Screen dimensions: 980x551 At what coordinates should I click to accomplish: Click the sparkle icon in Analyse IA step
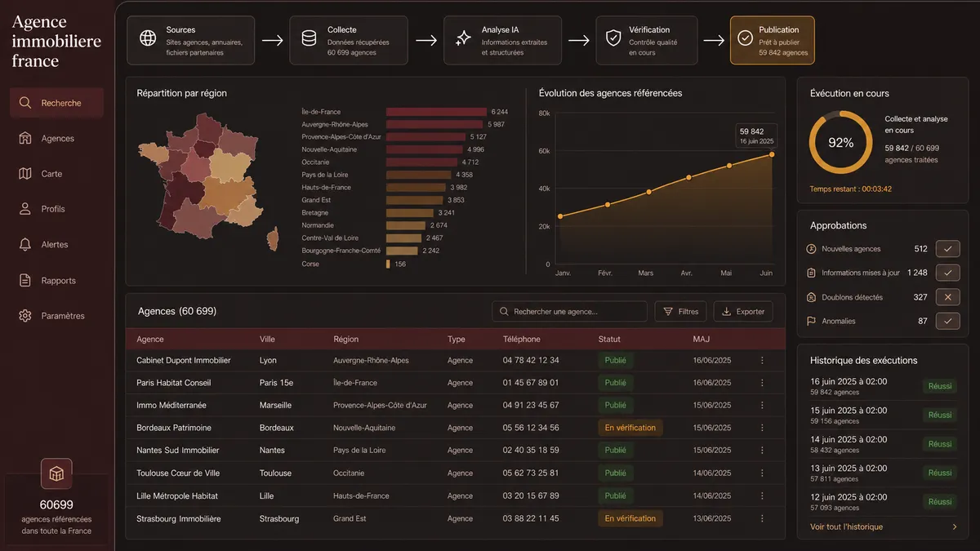tap(463, 38)
